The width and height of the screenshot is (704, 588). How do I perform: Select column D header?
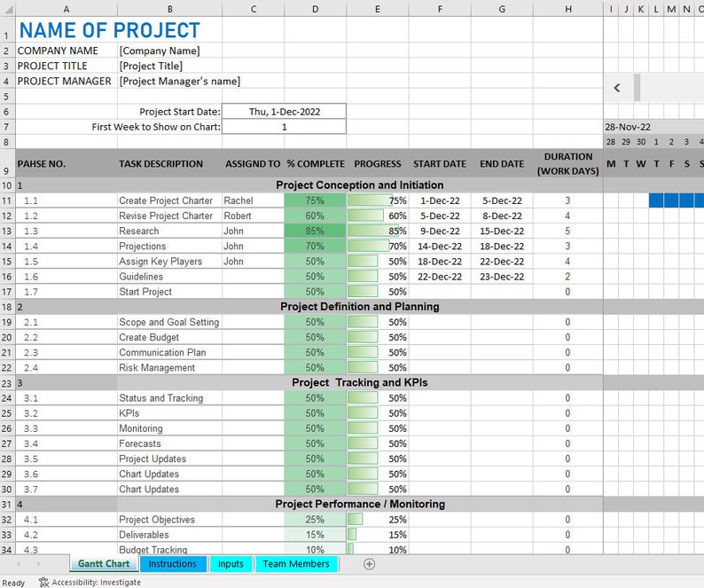315,9
